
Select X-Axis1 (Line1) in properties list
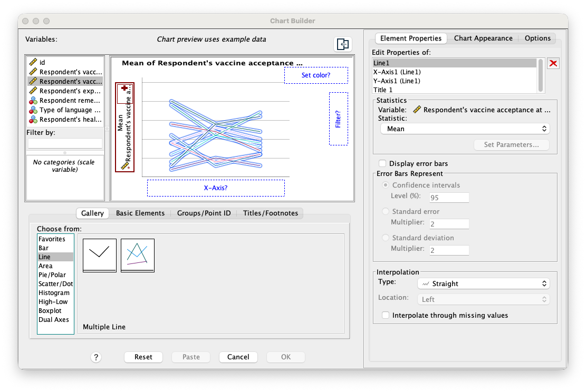455,72
